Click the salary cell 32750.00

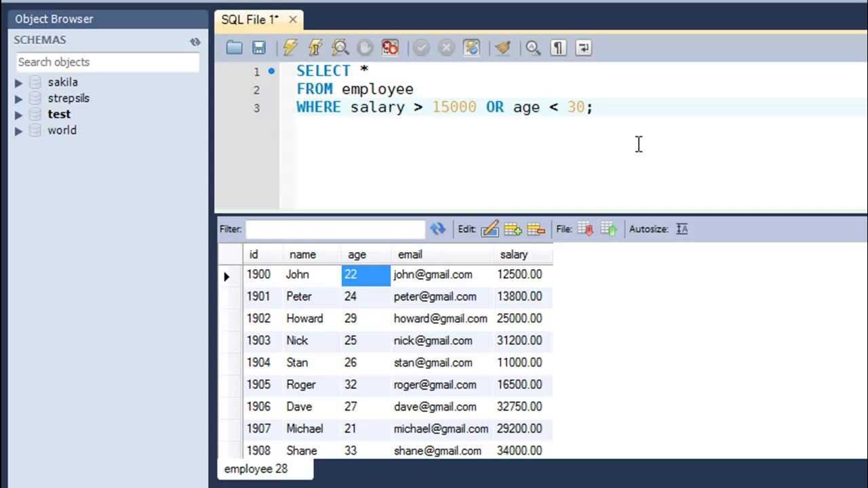[x=523, y=407]
